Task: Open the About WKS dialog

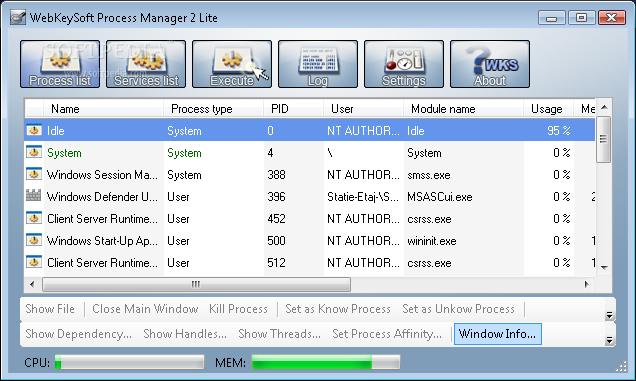Action: [x=490, y=64]
